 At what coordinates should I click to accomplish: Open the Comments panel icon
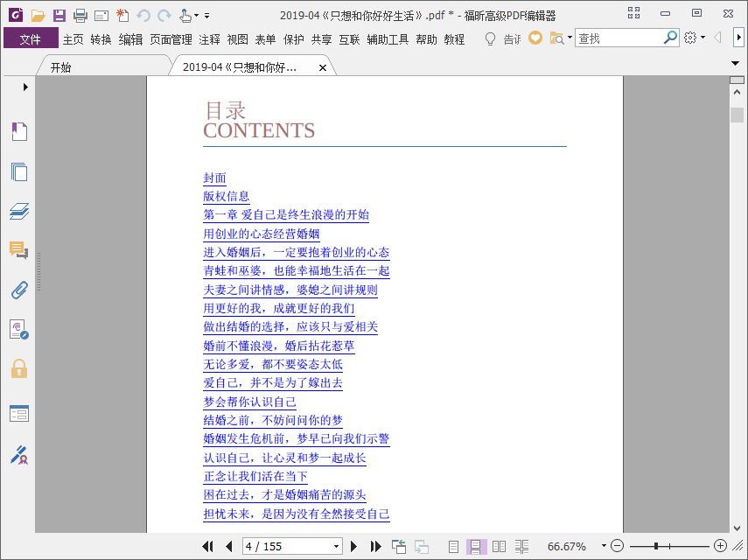coord(19,250)
